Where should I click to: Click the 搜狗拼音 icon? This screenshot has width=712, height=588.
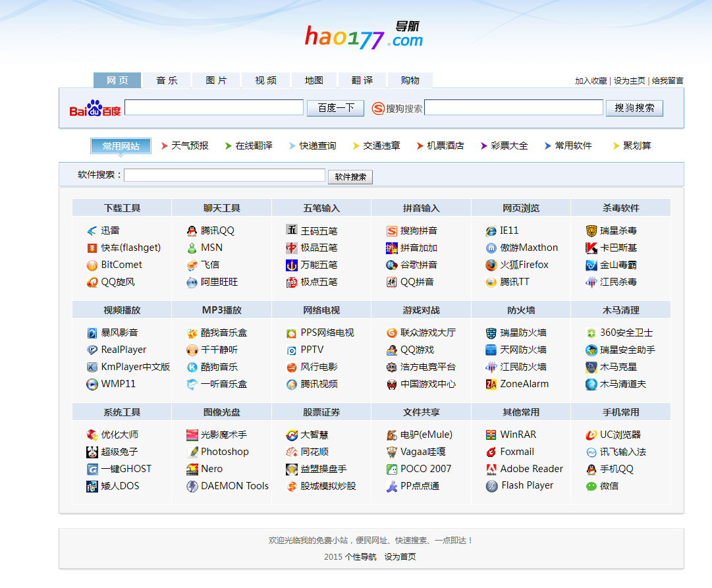[391, 231]
